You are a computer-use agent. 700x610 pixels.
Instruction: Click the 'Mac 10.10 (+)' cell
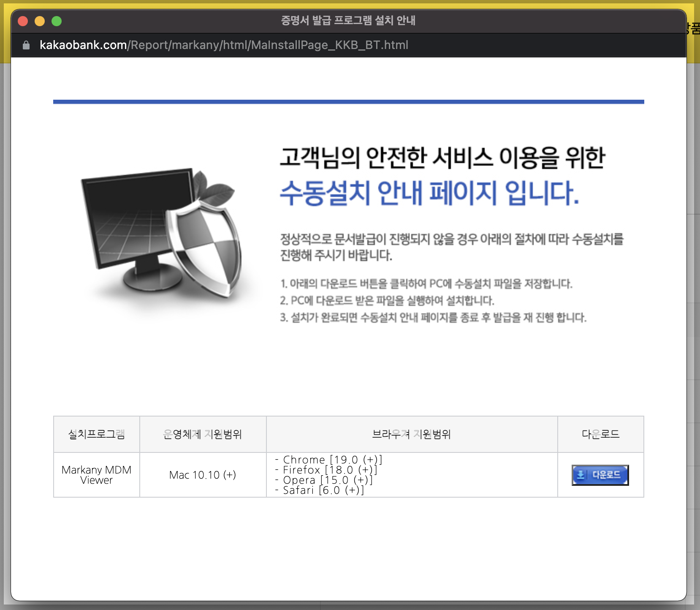pyautogui.click(x=203, y=475)
